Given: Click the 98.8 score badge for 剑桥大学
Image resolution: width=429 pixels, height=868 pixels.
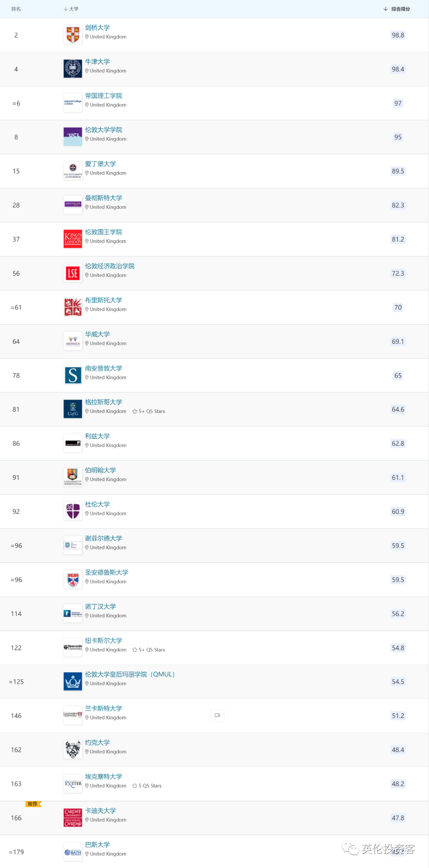Looking at the screenshot, I should 398,35.
